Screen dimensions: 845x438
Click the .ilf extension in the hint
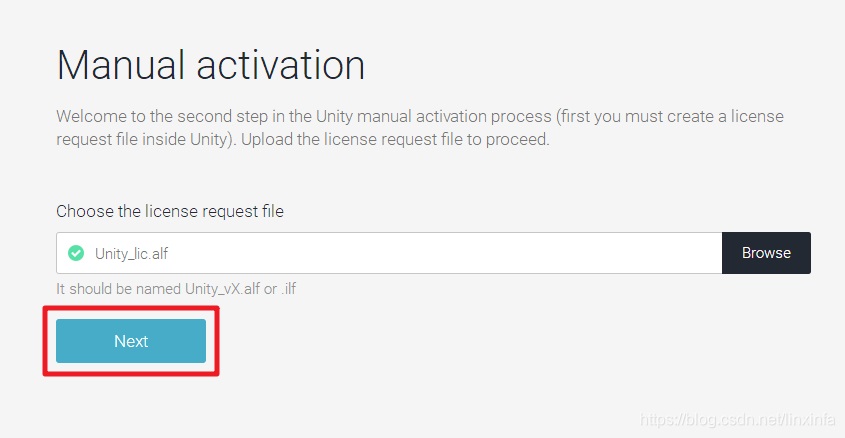click(288, 289)
